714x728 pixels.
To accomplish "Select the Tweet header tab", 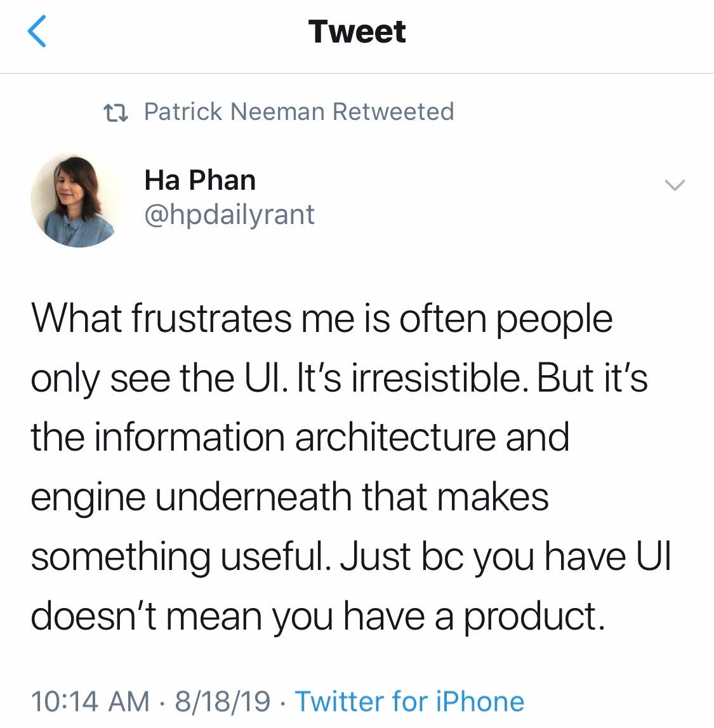I will (357, 32).
